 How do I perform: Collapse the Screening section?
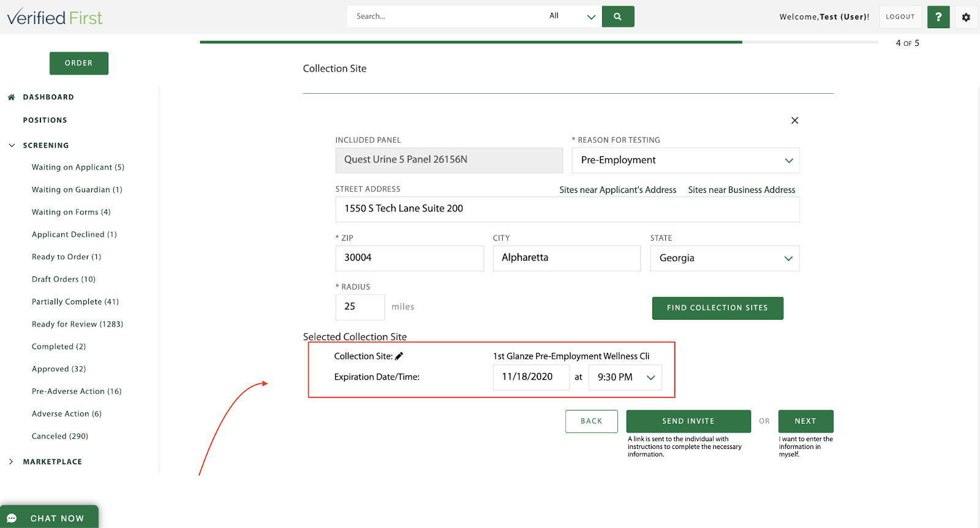[12, 146]
